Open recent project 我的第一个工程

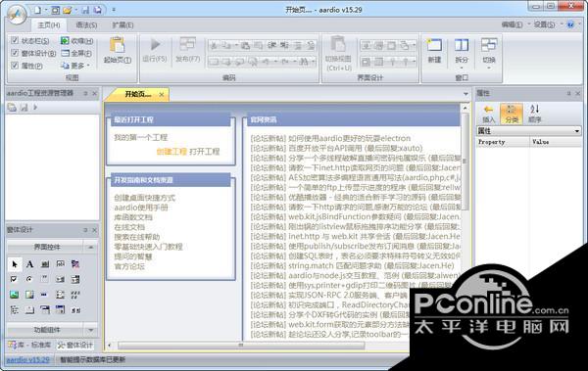[x=140, y=137]
